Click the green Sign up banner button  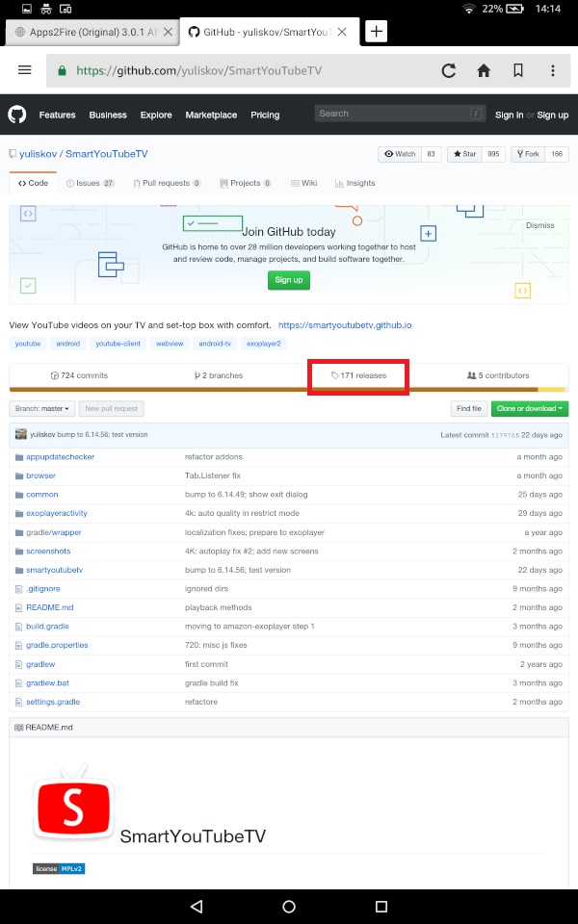point(289,280)
